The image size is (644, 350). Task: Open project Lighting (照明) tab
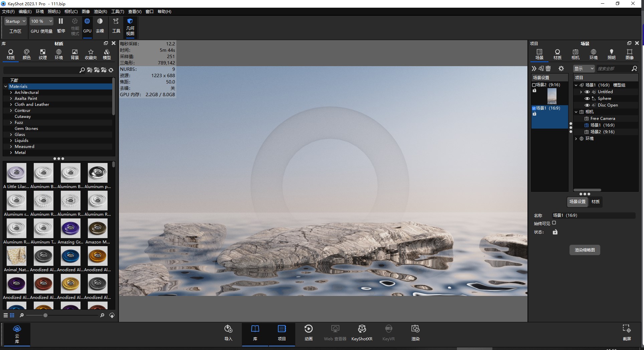point(612,54)
